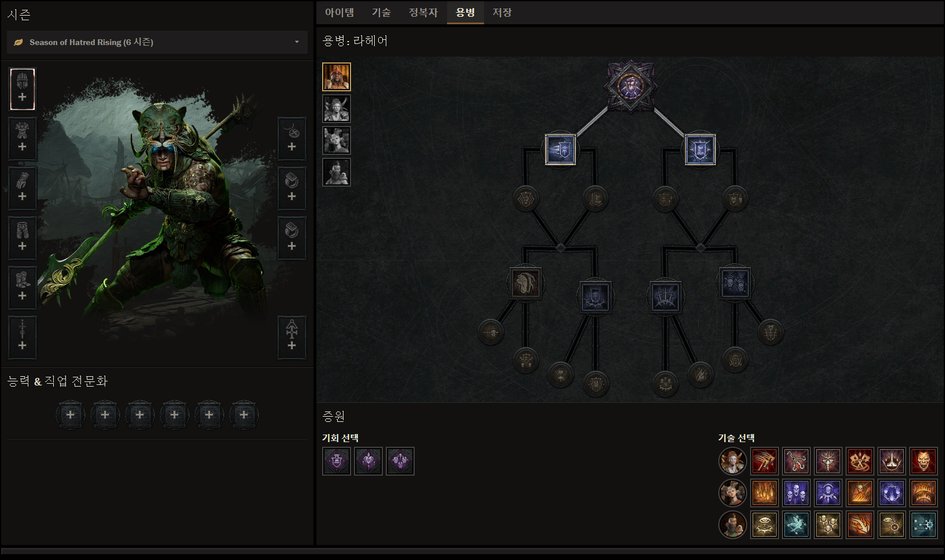Image resolution: width=945 pixels, height=560 pixels.
Task: Pick the first purple opportunity skill icon
Action: click(337, 461)
